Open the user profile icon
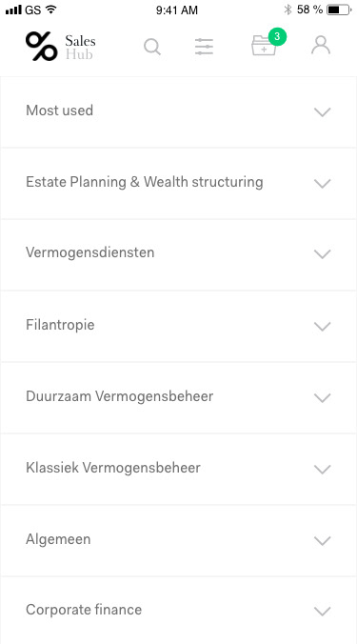Viewport: 357px width, 644px height. [x=321, y=45]
